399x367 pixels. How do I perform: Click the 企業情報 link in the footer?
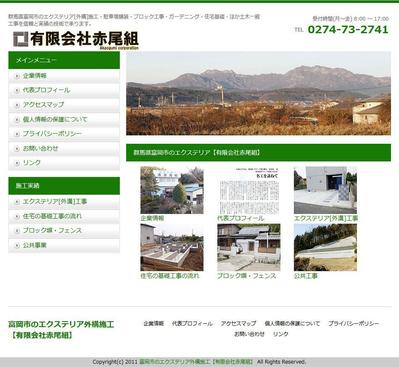(x=154, y=324)
